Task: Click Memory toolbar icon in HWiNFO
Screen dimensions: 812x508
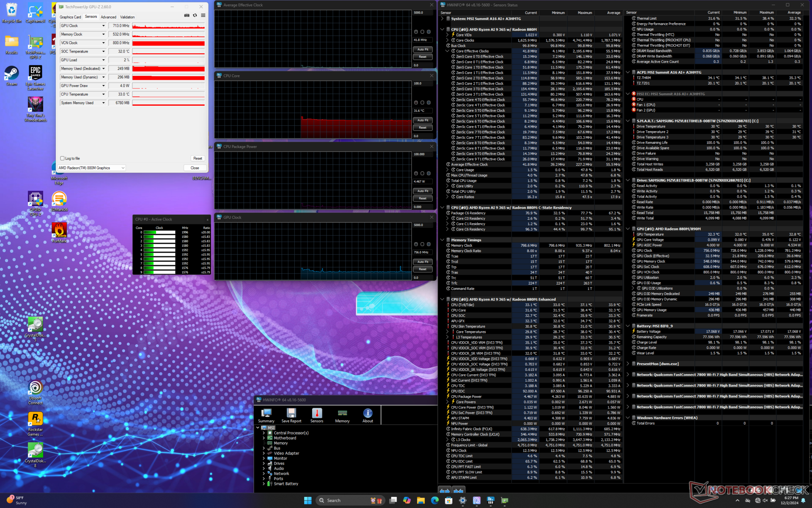Action: [x=342, y=415]
